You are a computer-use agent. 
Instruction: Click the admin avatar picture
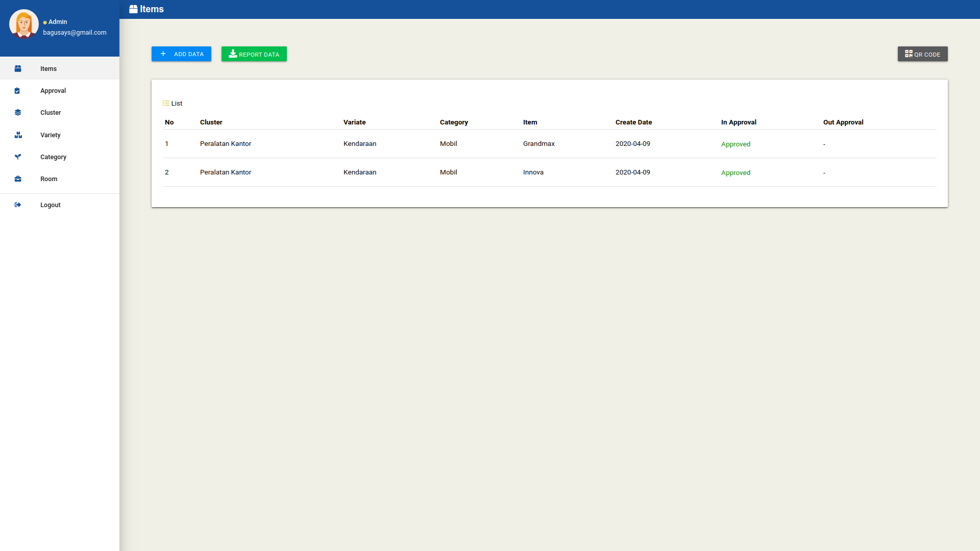(x=24, y=24)
